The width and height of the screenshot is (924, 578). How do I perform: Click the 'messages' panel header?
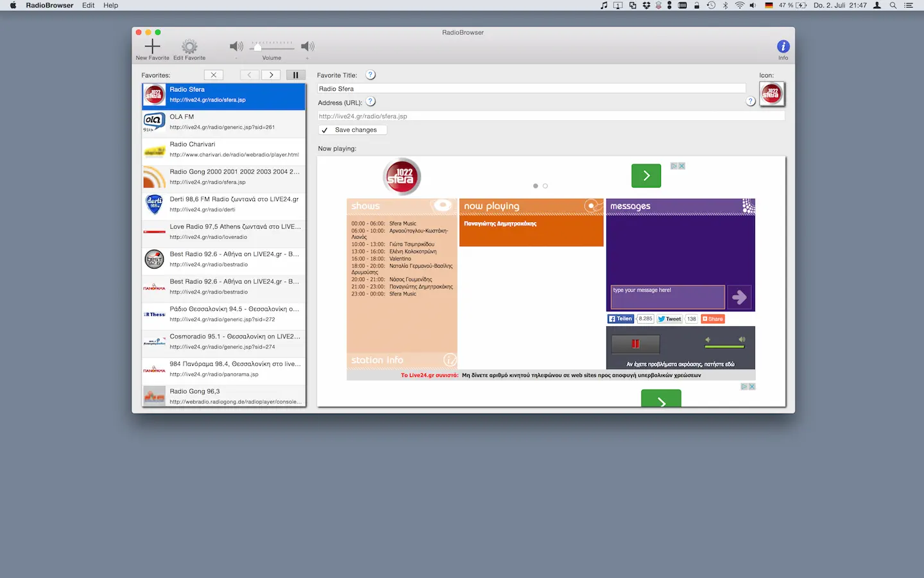click(x=681, y=206)
